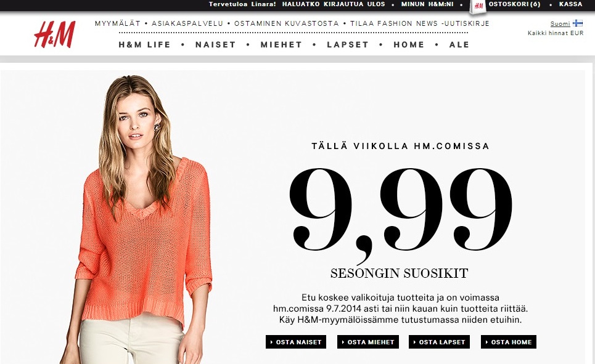This screenshot has width=595, height=364.
Task: Click the orange sweater model image
Action: 141,220
